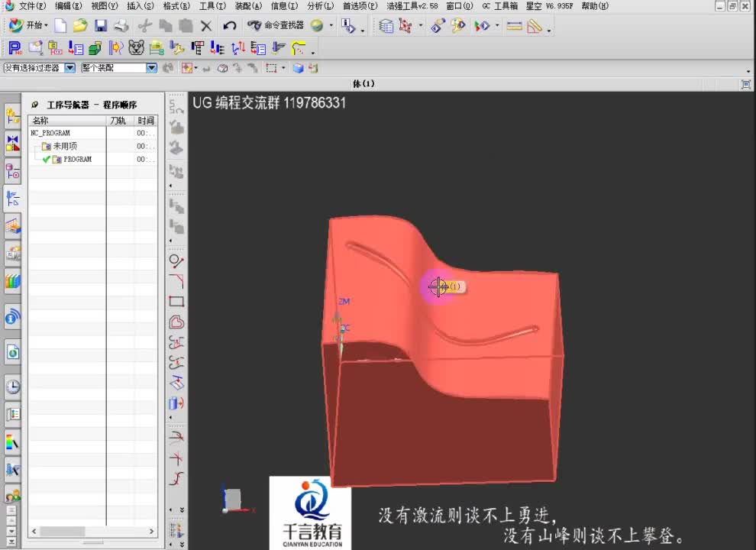Undo the last action with the arrow icon
Viewport: 756px width, 550px height.
tap(230, 25)
